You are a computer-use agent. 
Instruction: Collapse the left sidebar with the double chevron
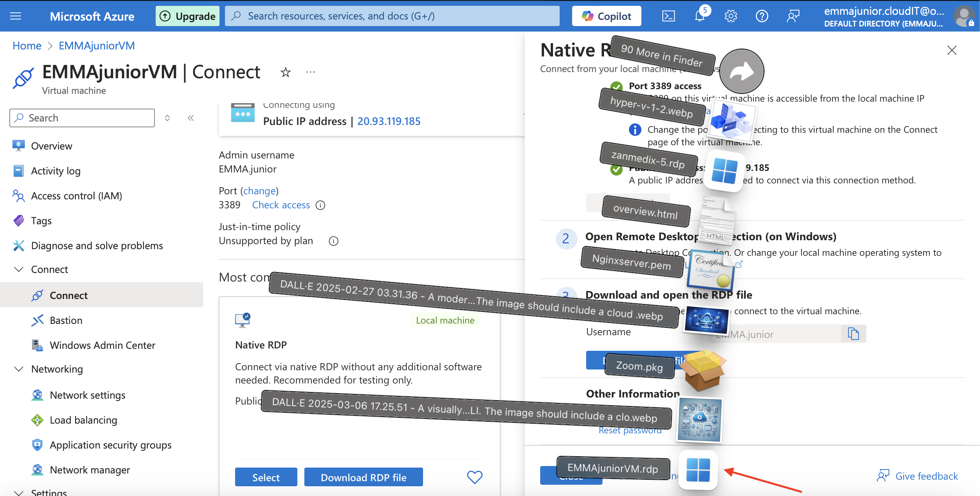pos(191,118)
